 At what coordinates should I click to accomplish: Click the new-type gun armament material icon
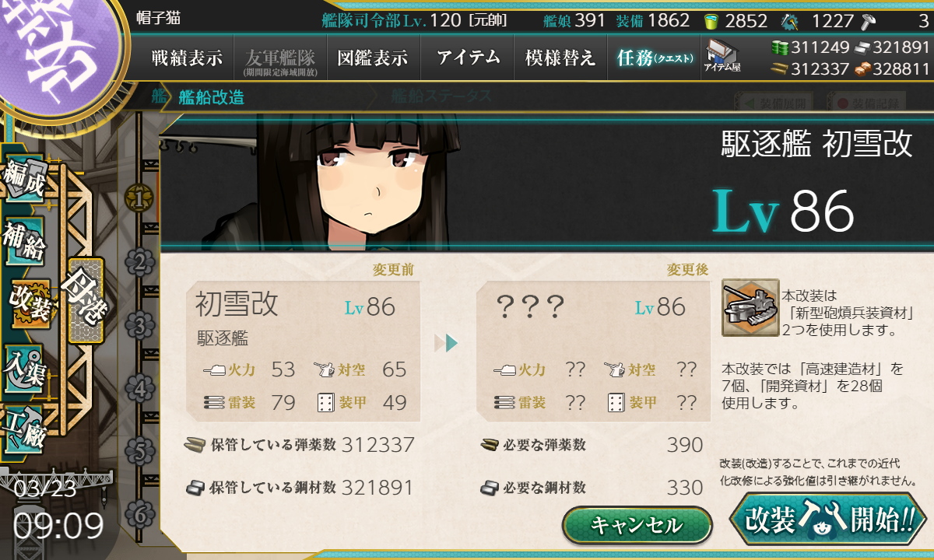pos(750,308)
